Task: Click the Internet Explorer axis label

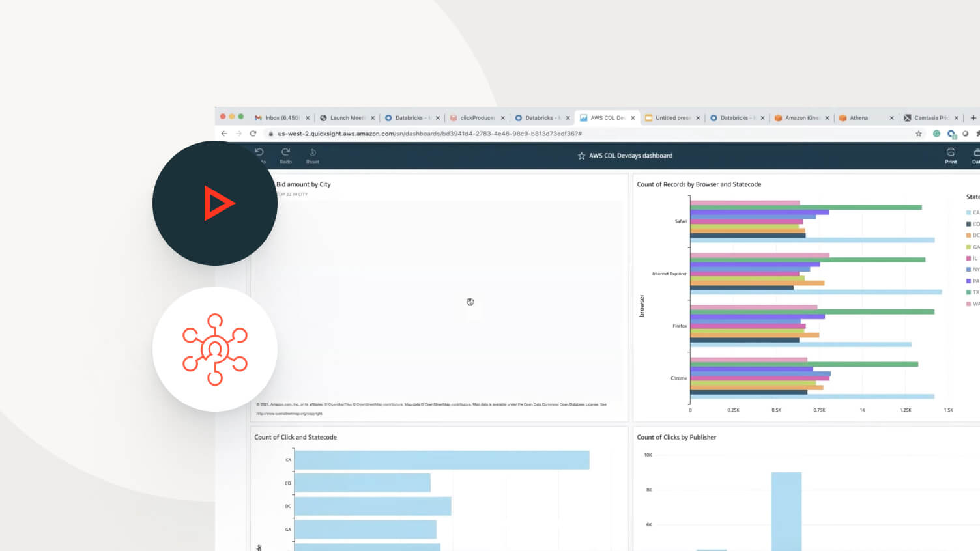Action: coord(669,274)
